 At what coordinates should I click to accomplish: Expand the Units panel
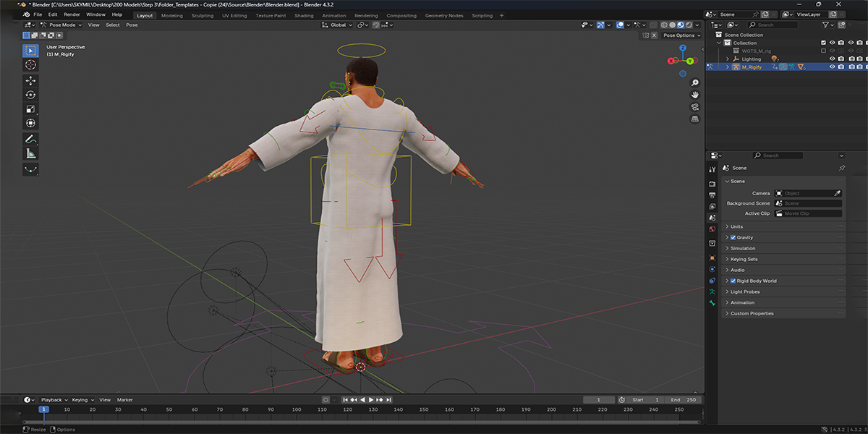[x=784, y=226]
